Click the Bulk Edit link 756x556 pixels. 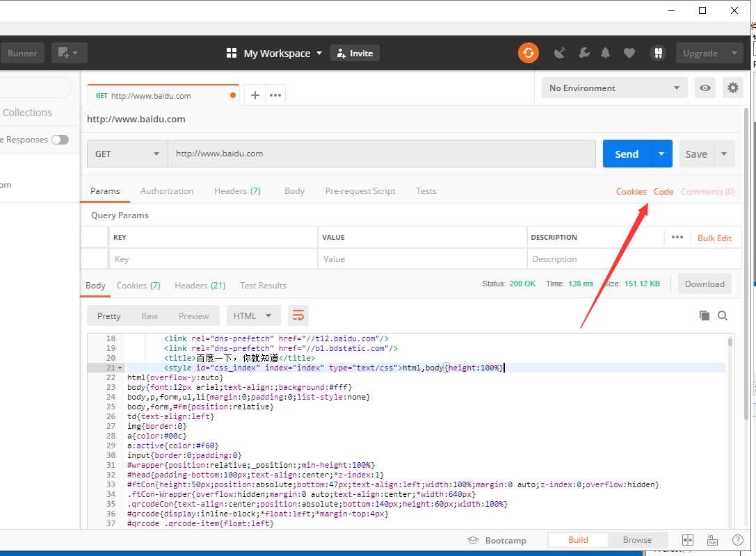pyautogui.click(x=714, y=238)
